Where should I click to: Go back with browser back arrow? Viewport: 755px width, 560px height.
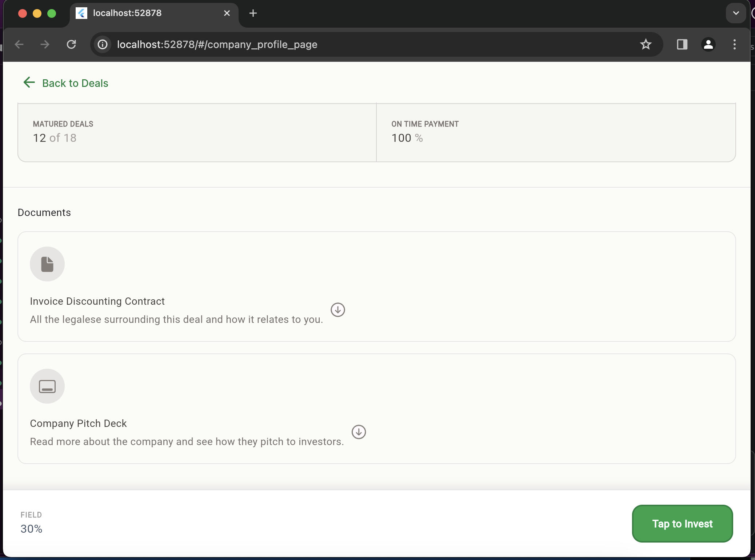point(19,44)
